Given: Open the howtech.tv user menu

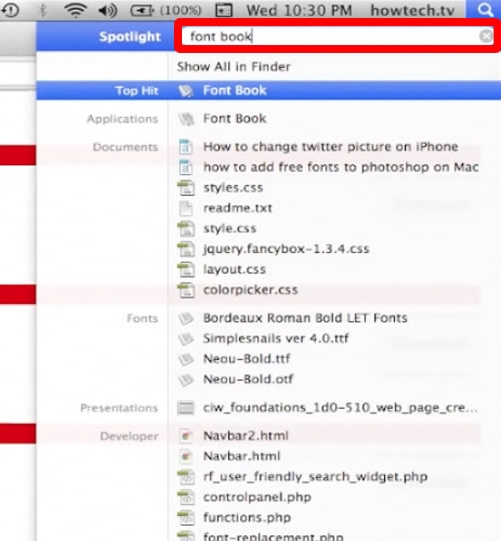Looking at the screenshot, I should (412, 11).
